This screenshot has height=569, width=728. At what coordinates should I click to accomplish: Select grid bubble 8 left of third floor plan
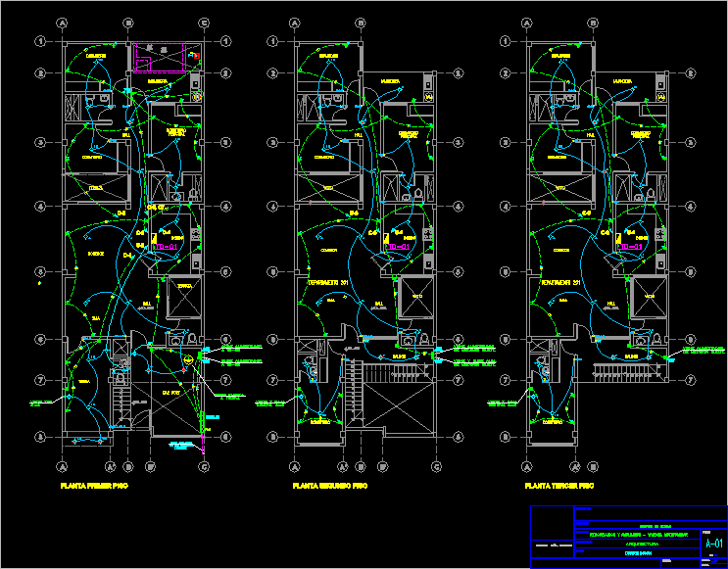(505, 437)
